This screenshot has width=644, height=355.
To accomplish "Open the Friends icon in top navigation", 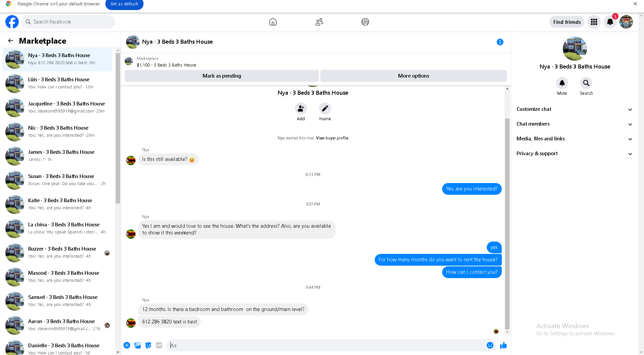I will pyautogui.click(x=319, y=22).
